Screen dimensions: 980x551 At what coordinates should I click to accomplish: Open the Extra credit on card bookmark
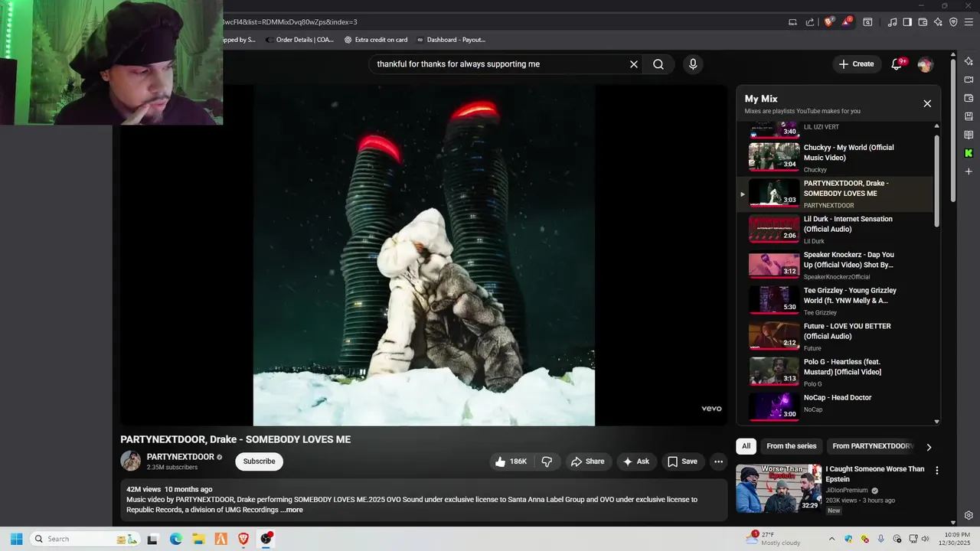tap(376, 40)
